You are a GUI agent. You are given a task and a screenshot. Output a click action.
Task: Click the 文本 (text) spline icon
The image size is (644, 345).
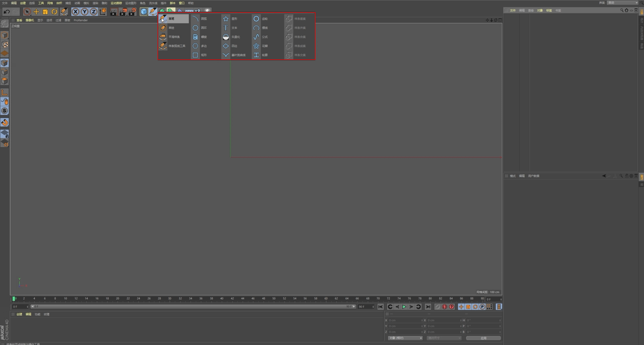[x=226, y=28]
